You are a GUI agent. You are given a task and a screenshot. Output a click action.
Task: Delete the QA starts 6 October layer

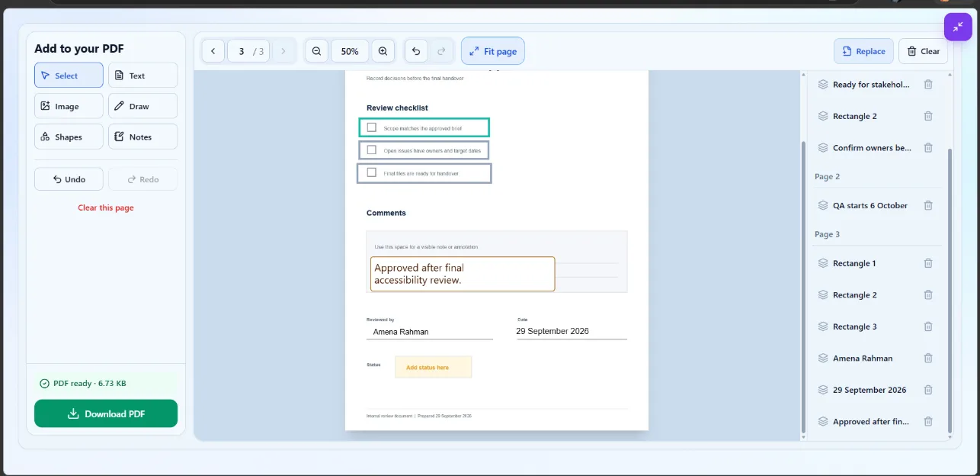click(928, 205)
